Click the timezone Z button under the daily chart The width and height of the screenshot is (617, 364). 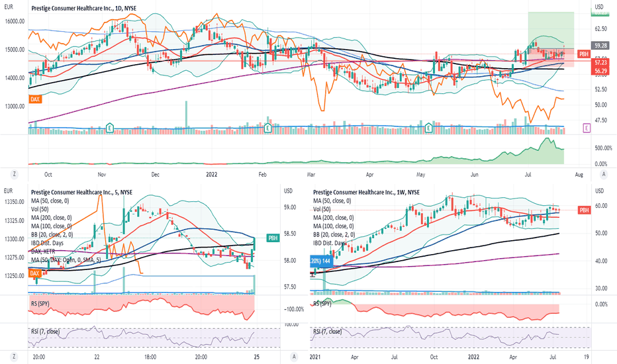click(14, 174)
